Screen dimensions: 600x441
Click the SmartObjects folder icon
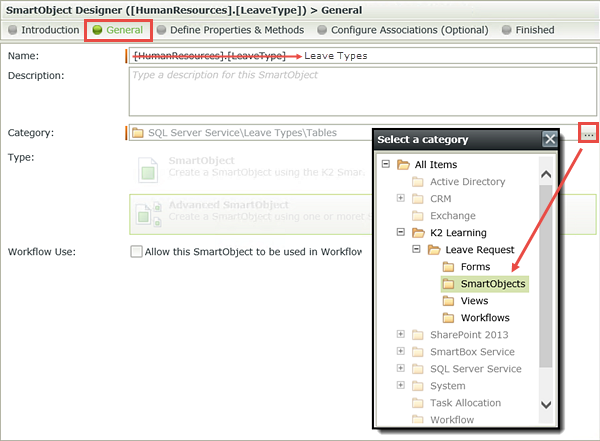pyautogui.click(x=448, y=284)
